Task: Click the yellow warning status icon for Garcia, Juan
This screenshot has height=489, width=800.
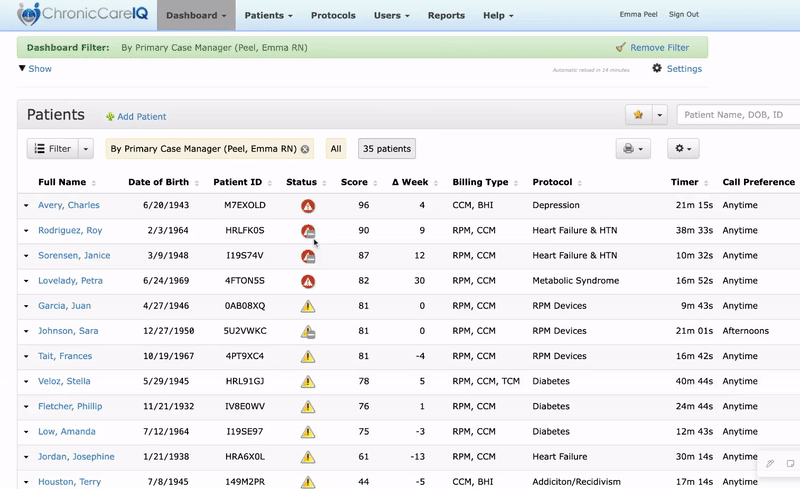Action: click(308, 306)
